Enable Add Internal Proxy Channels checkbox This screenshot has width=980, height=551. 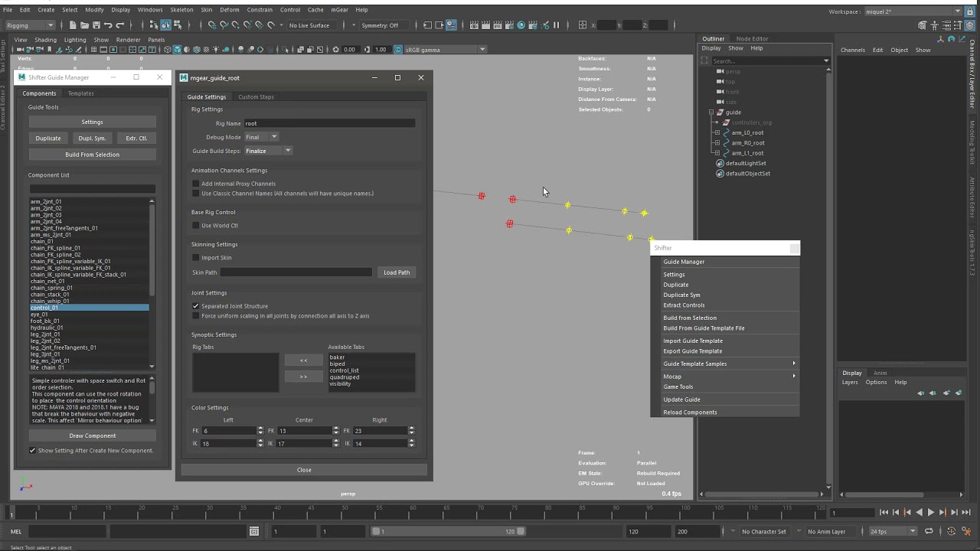(x=195, y=184)
